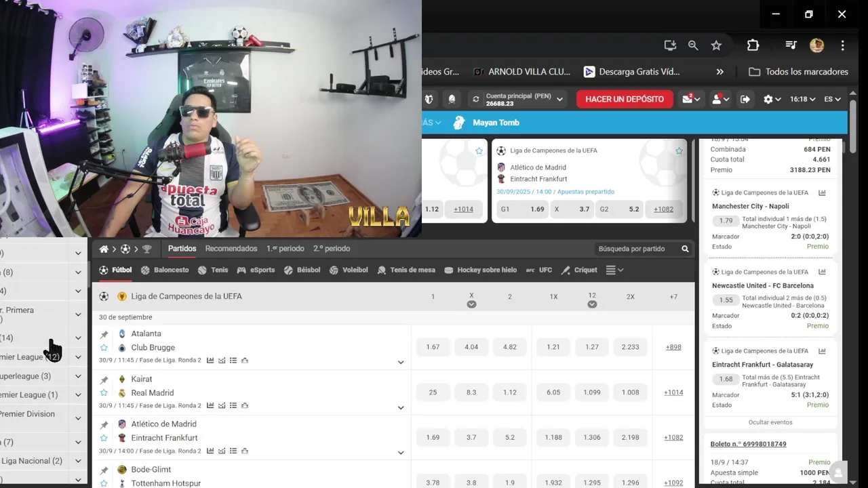Image resolution: width=868 pixels, height=488 pixels.
Task: Pin the Atalanta vs Club Brugge match
Action: (104, 334)
